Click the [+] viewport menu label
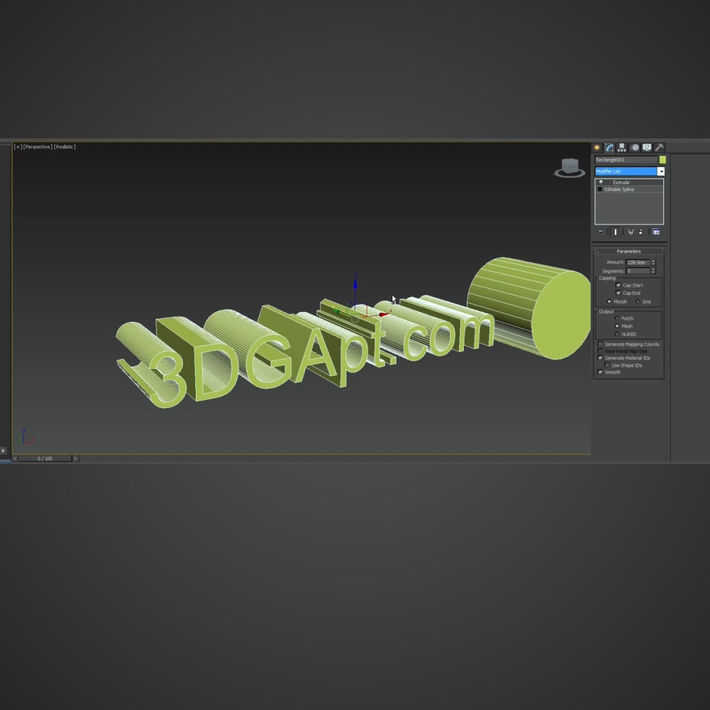Screen dimensions: 710x710 (18, 147)
